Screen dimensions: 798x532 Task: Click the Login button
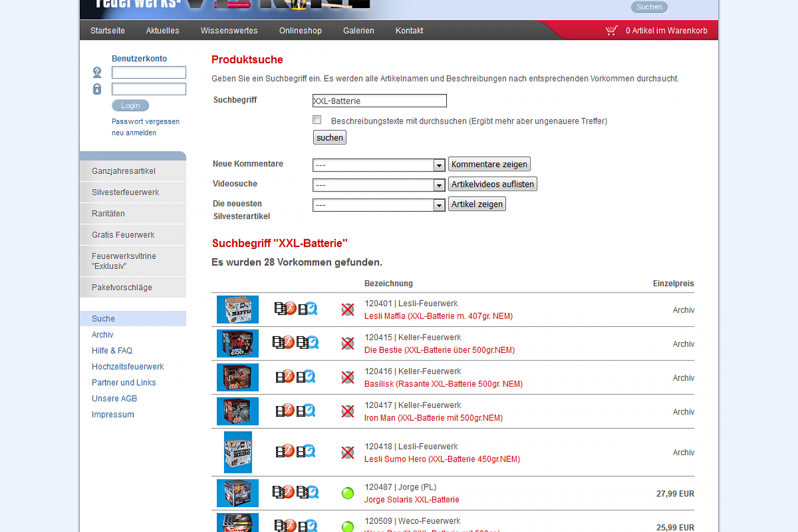(x=131, y=105)
